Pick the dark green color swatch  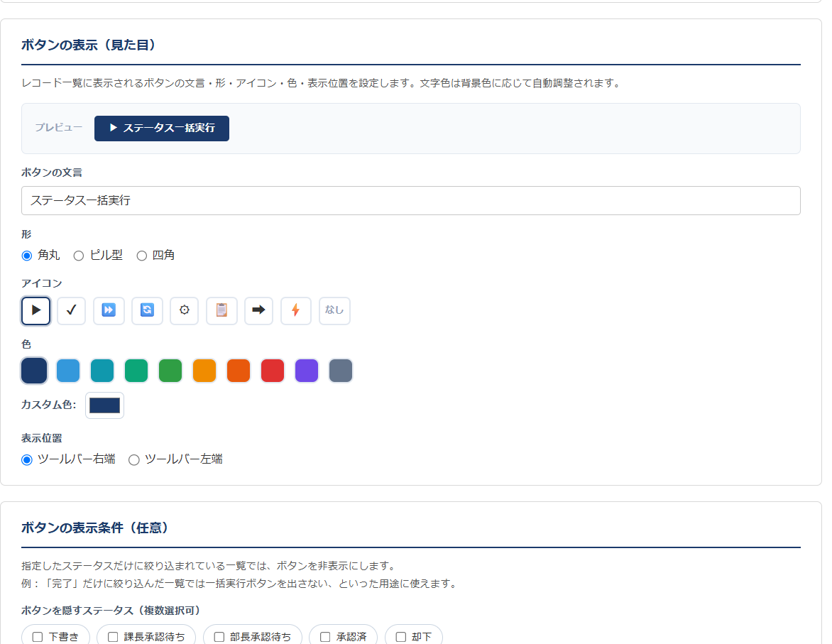point(170,371)
